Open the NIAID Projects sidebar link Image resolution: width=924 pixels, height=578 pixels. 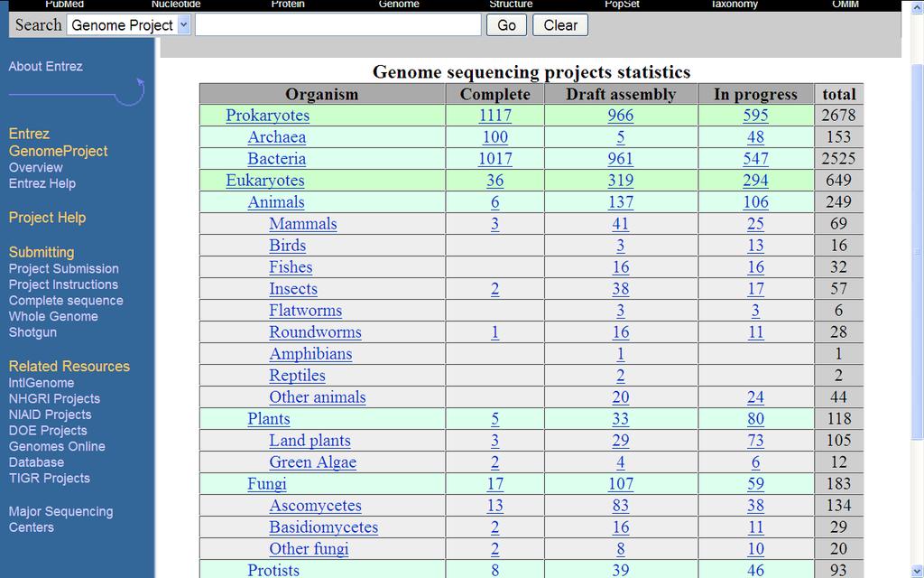[51, 415]
